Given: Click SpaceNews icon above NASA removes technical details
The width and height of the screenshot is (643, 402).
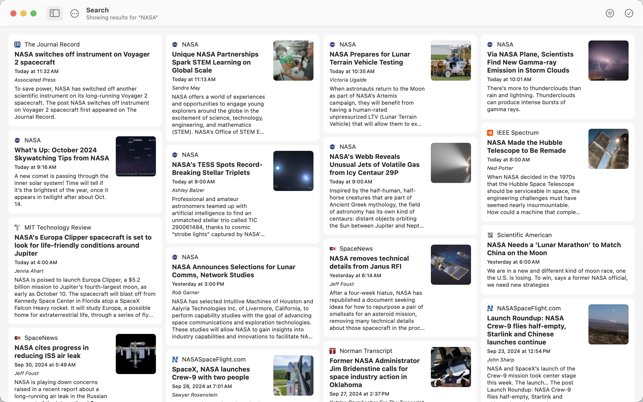Looking at the screenshot, I should pos(333,248).
